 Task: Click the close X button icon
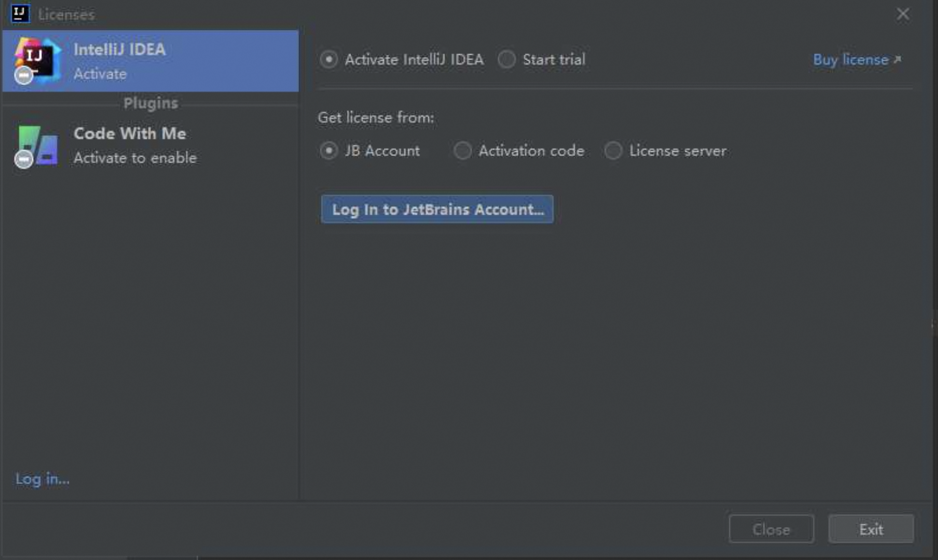click(x=903, y=14)
